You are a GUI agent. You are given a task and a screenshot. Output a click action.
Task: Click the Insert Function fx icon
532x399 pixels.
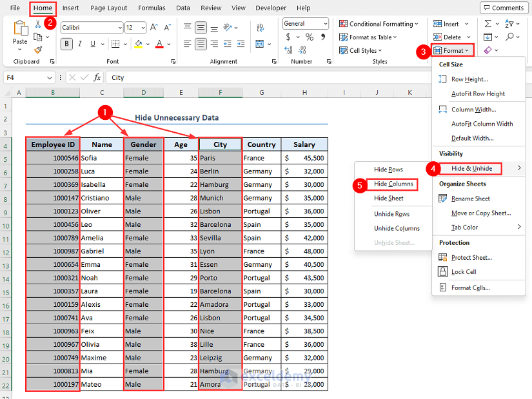tap(97, 77)
